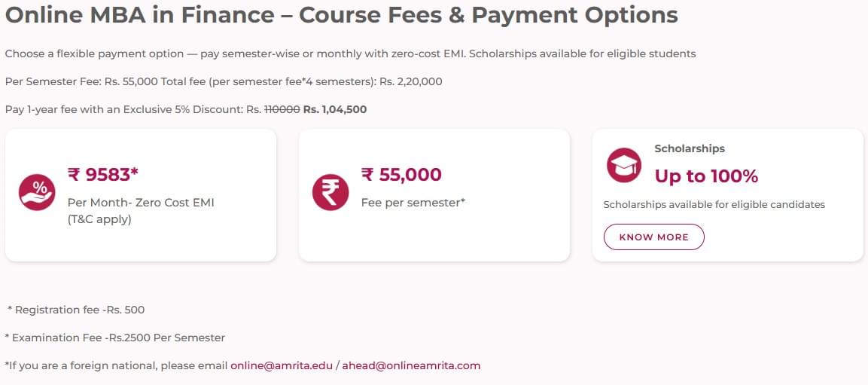This screenshot has height=385, width=868.
Task: Click the Fee per semester* label
Action: click(413, 203)
